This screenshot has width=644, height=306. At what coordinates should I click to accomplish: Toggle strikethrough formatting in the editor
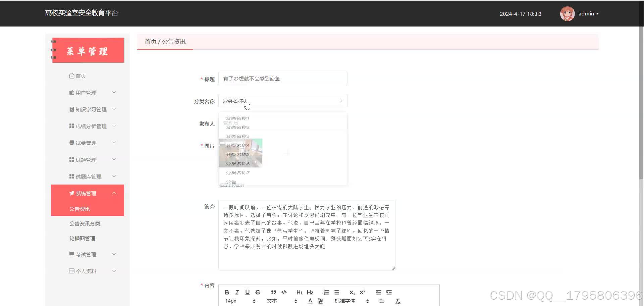(x=258, y=292)
